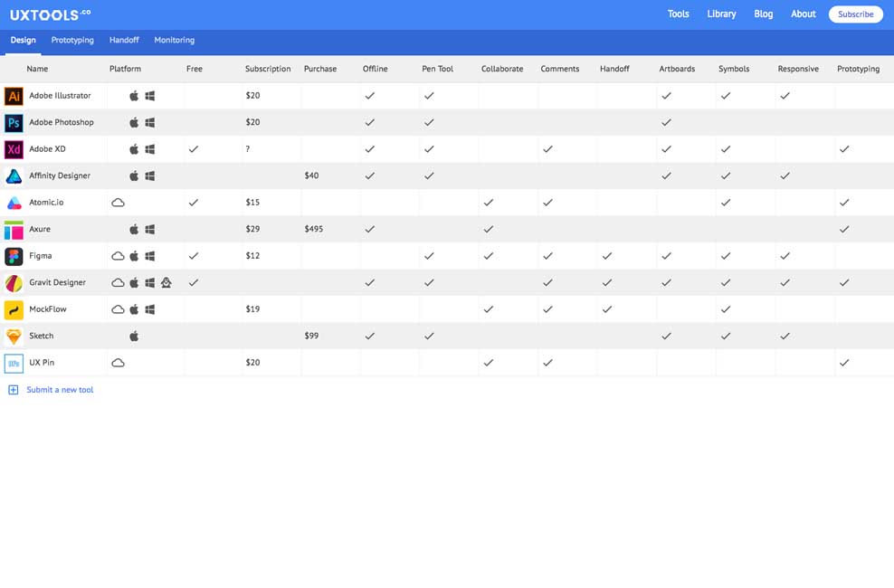Click the plus icon beside Submit a new tool
The image size is (894, 588).
[x=13, y=390]
